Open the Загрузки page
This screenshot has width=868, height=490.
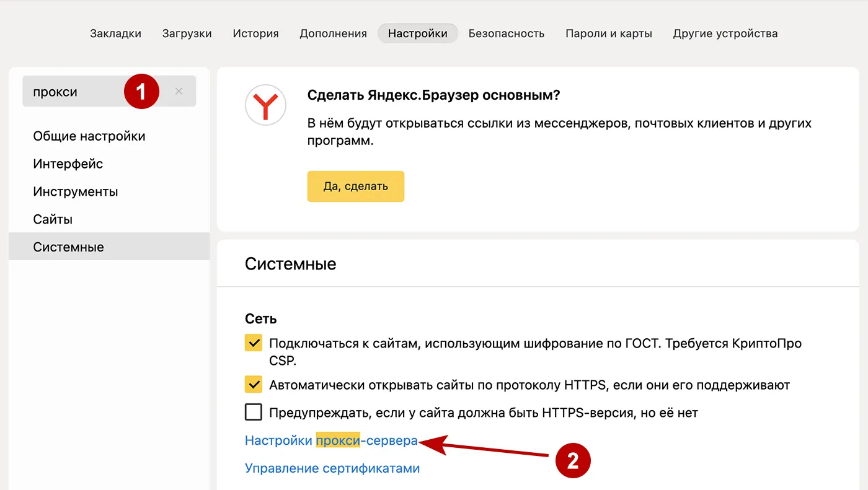[187, 33]
